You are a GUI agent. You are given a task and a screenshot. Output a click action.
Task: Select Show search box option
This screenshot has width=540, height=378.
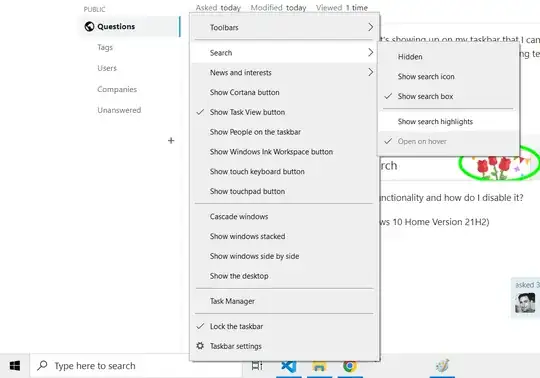pyautogui.click(x=448, y=96)
